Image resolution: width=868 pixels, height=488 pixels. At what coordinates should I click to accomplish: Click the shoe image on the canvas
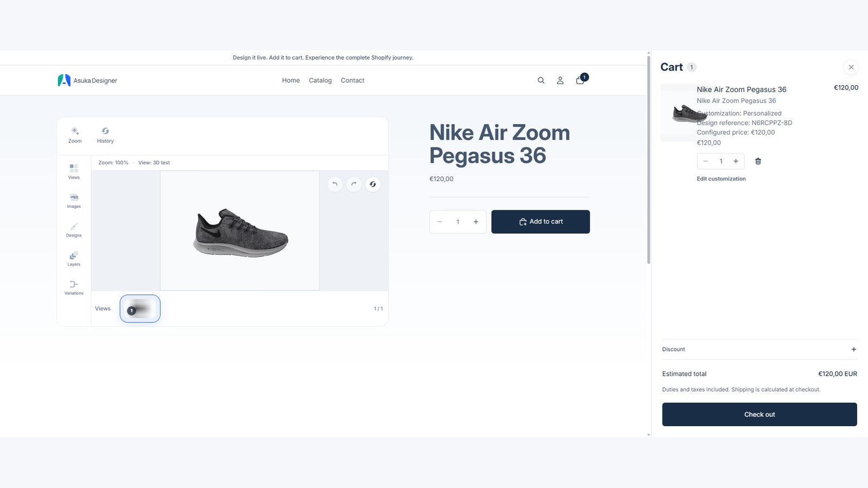[x=241, y=233]
